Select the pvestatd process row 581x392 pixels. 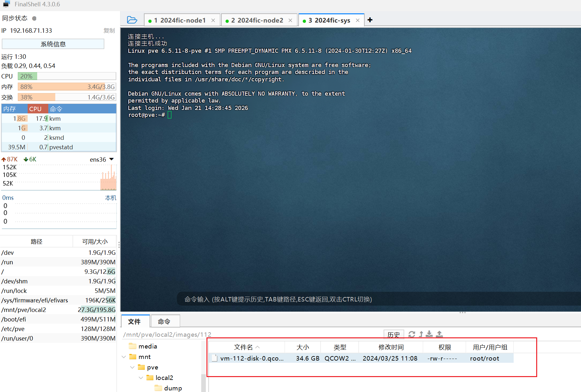tap(59, 147)
